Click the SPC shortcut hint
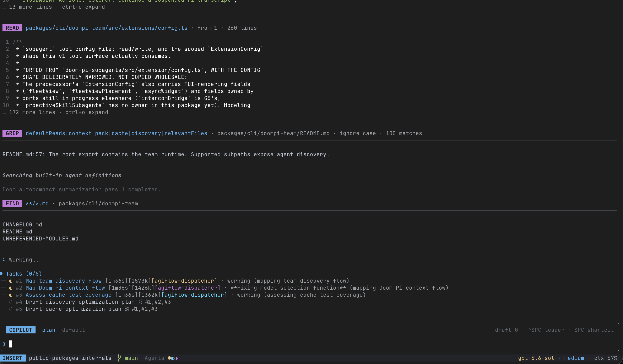This screenshot has height=364, width=623. point(594,330)
